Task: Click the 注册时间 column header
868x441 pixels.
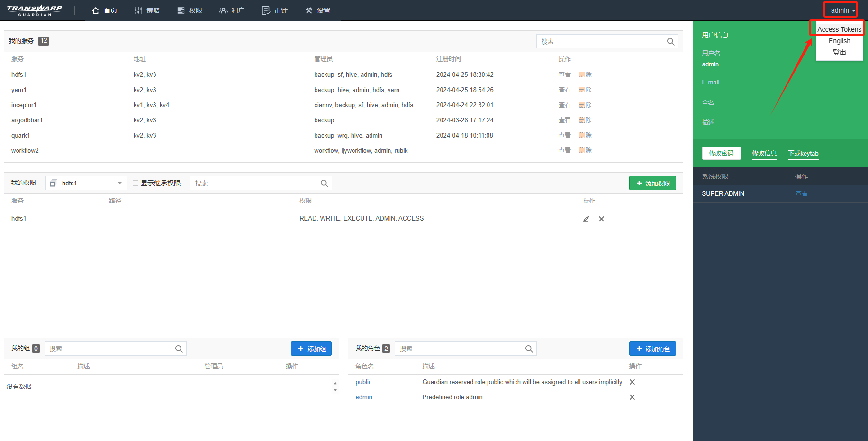Action: [448, 59]
